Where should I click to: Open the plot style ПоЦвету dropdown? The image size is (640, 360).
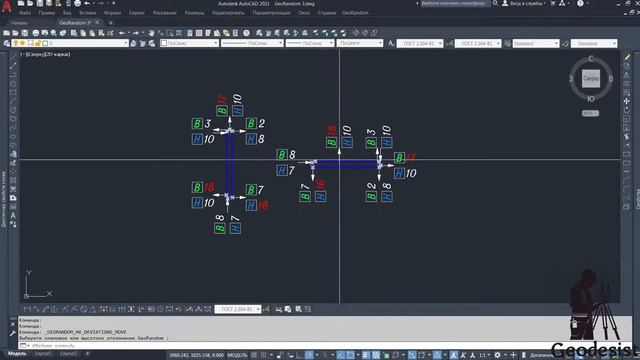click(360, 43)
